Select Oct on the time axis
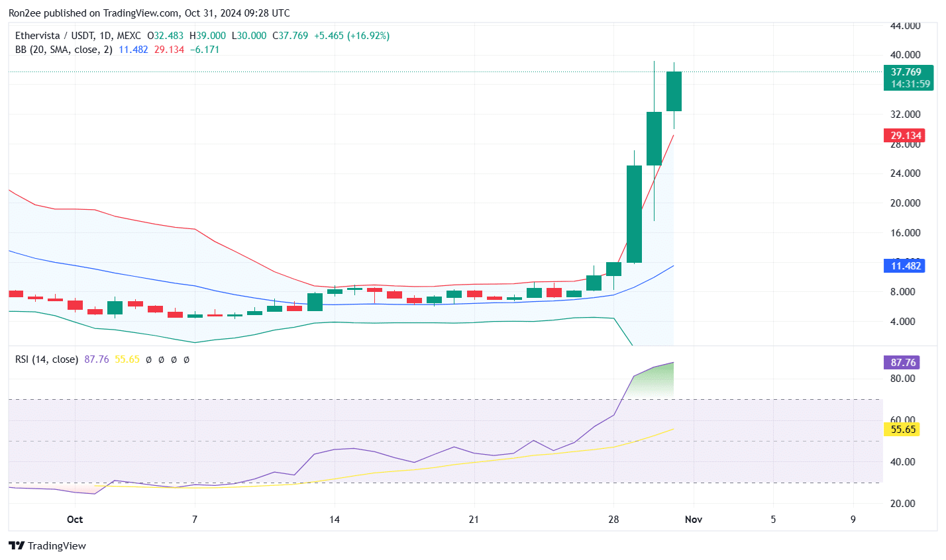The height and width of the screenshot is (560, 946). tap(75, 520)
